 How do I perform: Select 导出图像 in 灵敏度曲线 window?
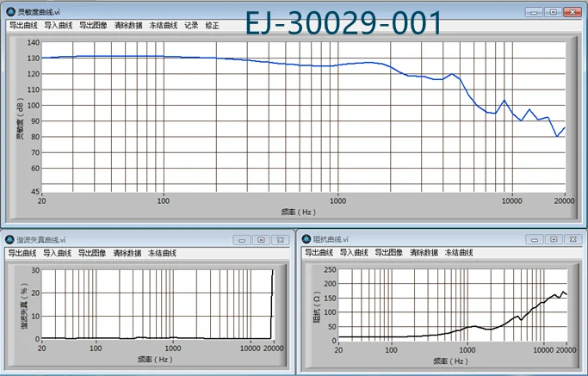pyautogui.click(x=93, y=26)
